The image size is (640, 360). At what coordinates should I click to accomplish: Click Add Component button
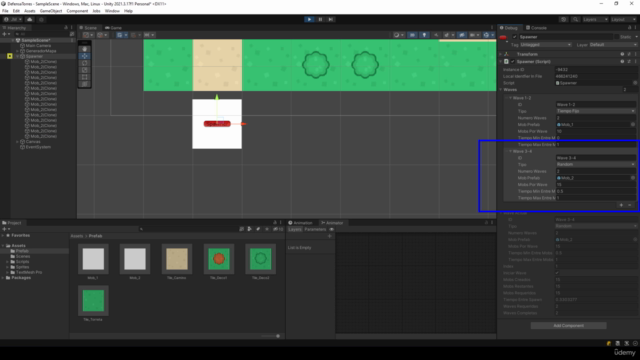point(569,326)
